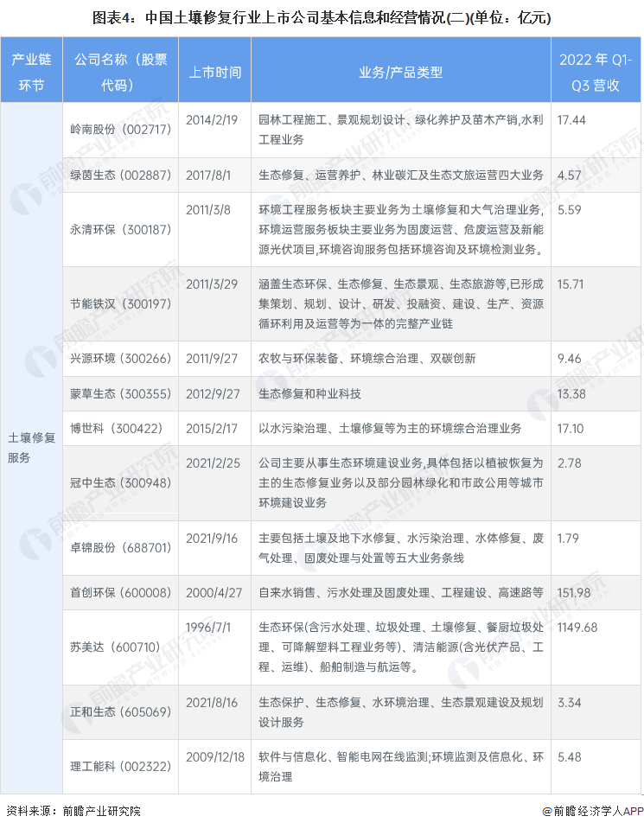Click revenue value 151.98
Screen dimensions: 644x829
574,593
